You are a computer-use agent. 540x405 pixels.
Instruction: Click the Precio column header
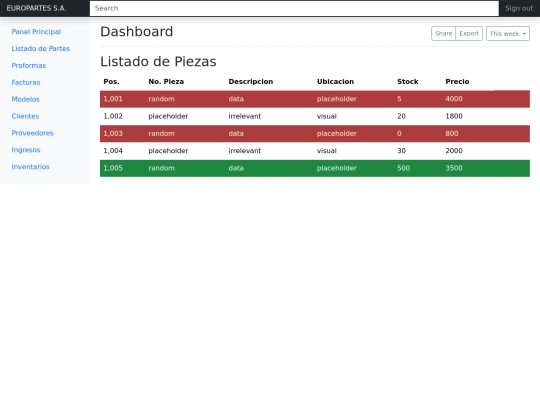pyautogui.click(x=457, y=82)
